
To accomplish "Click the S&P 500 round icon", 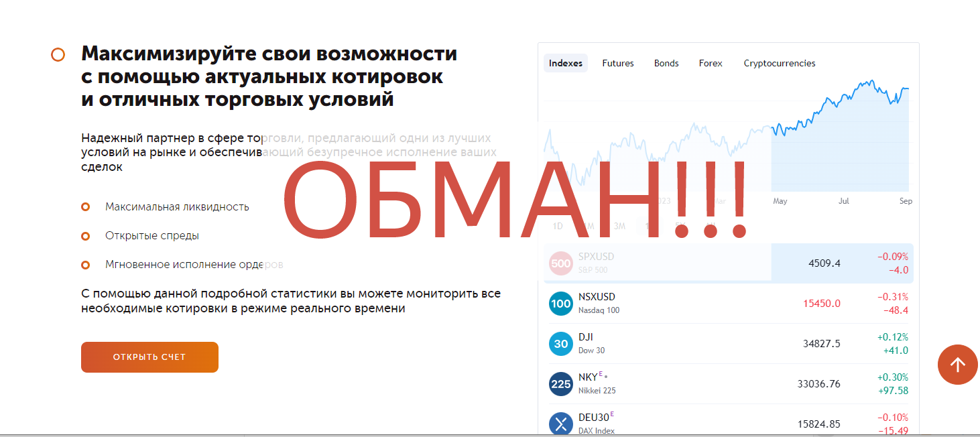I will pyautogui.click(x=560, y=263).
